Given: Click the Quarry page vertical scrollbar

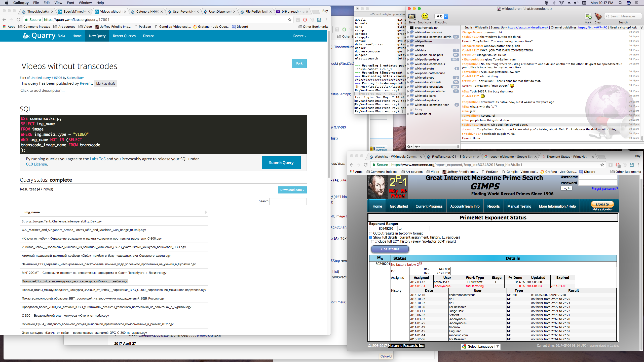Looking at the screenshot, I should pos(329,105).
